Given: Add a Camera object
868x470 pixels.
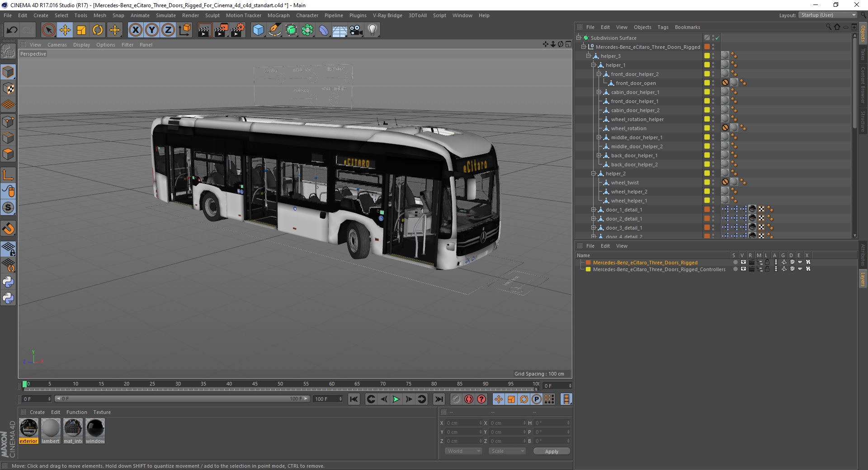Looking at the screenshot, I should pyautogui.click(x=356, y=30).
